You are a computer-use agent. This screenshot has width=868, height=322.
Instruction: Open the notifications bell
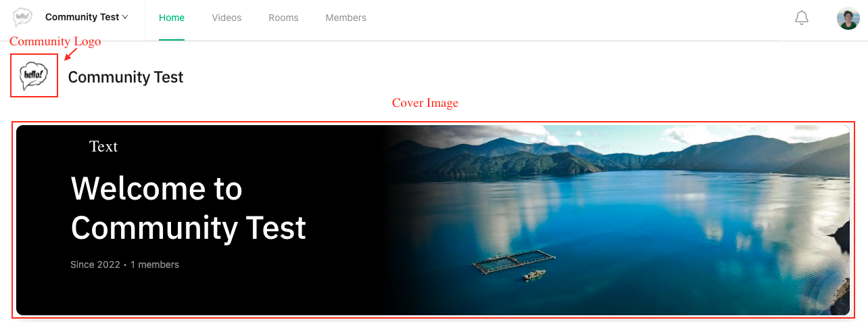point(802,18)
